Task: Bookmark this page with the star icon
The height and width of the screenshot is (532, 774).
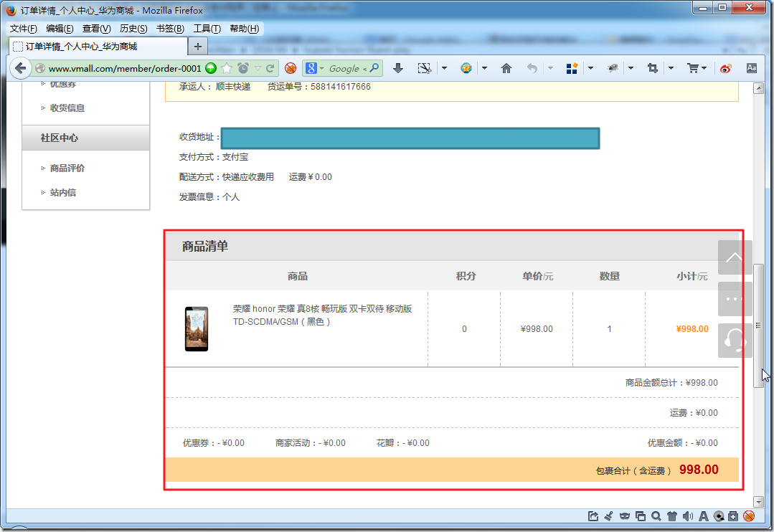Action: [227, 68]
